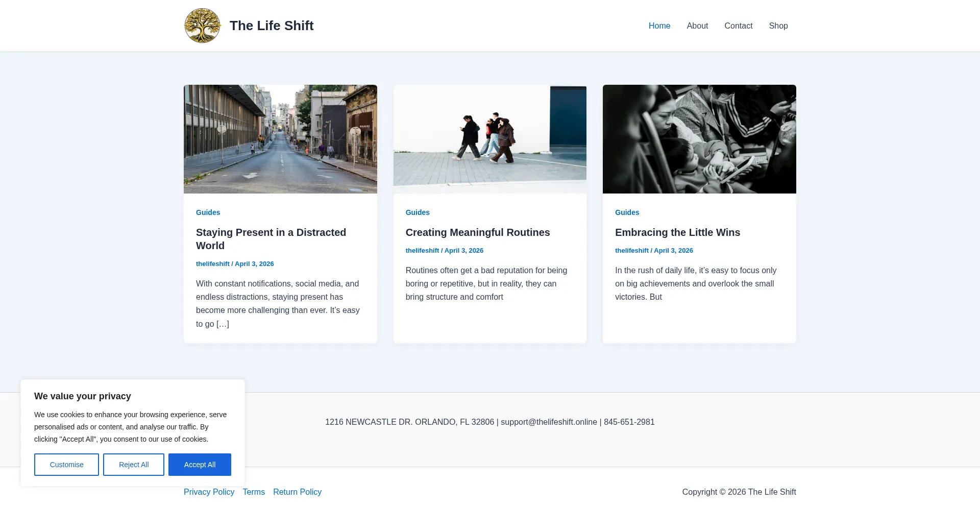Open the About page in navigation

point(697,26)
